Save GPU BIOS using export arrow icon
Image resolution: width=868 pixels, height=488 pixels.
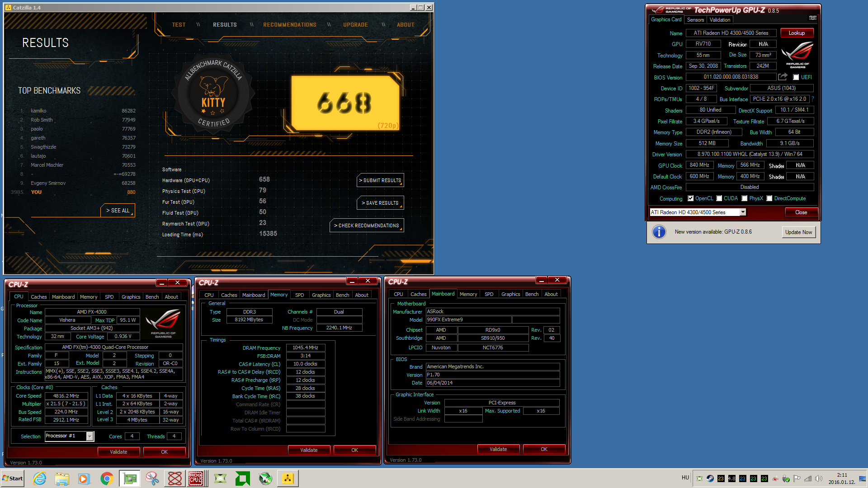[x=783, y=77]
